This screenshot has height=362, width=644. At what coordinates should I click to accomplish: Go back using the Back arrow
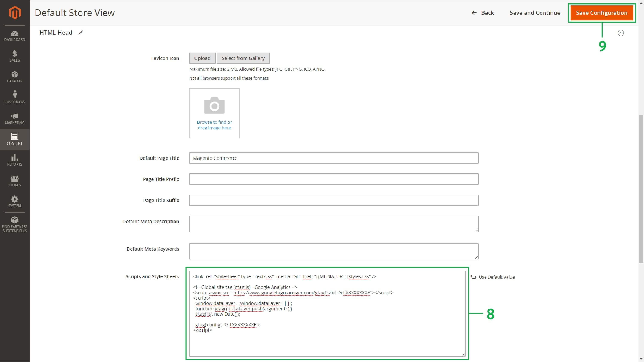[483, 13]
